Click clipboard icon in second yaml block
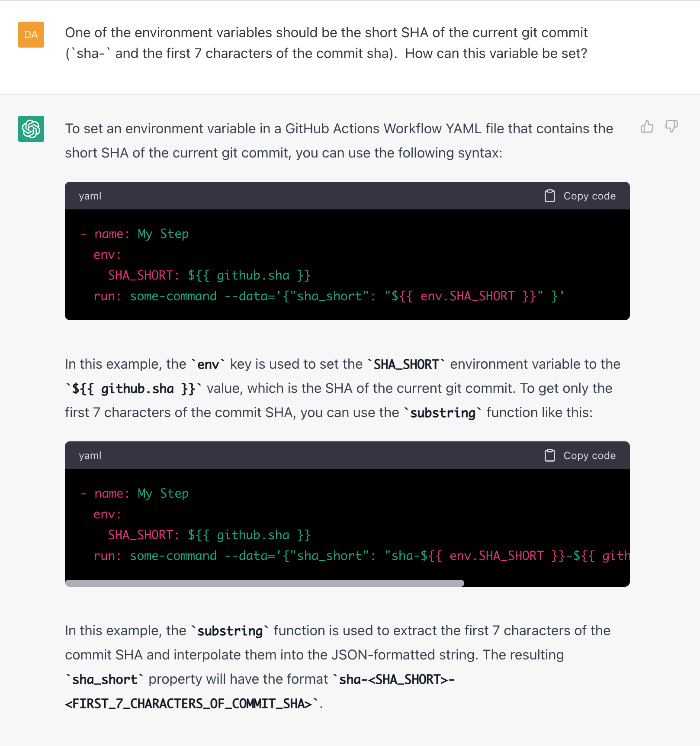The width and height of the screenshot is (700, 746). [x=549, y=456]
